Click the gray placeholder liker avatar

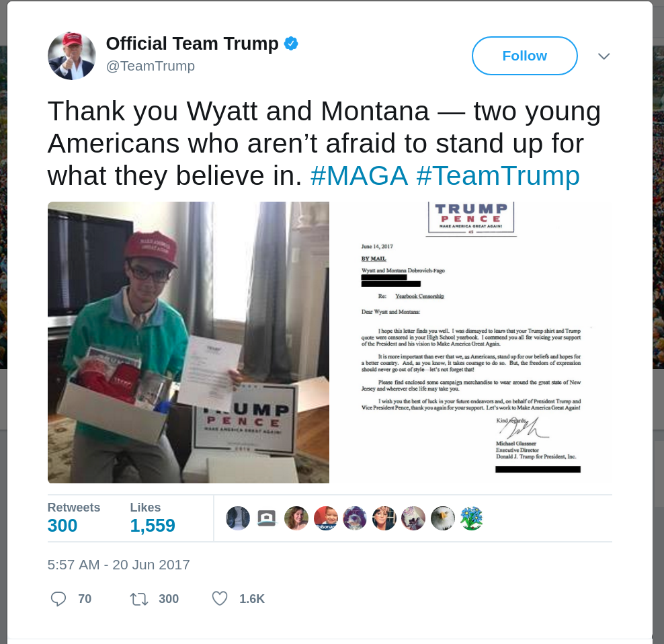tap(267, 518)
